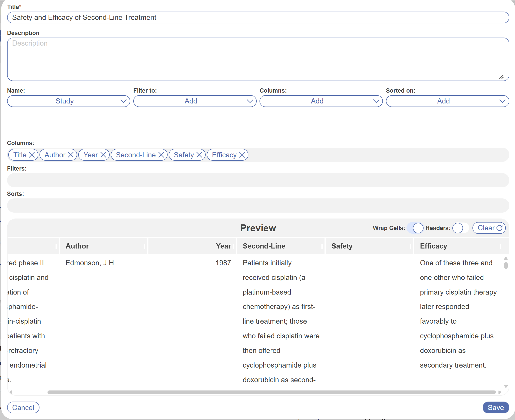Remove the Safety column chip
This screenshot has height=420, width=515.
tap(199, 155)
